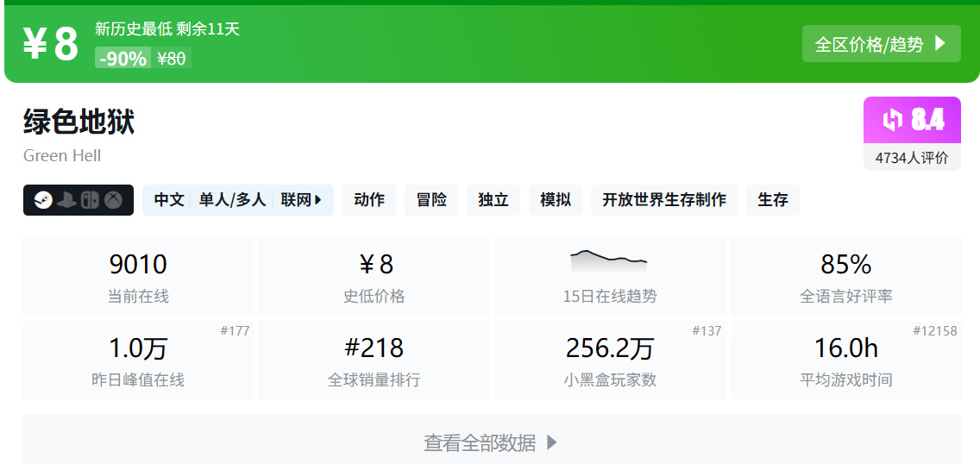Open the 小黑盒玩家数 256.2万 card
The width and height of the screenshot is (980, 464).
(x=610, y=361)
